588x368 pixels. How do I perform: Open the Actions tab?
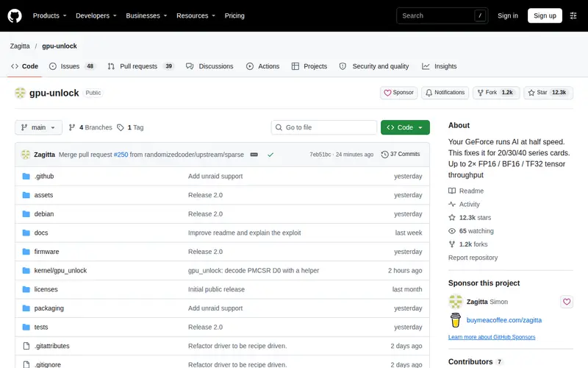tap(263, 66)
